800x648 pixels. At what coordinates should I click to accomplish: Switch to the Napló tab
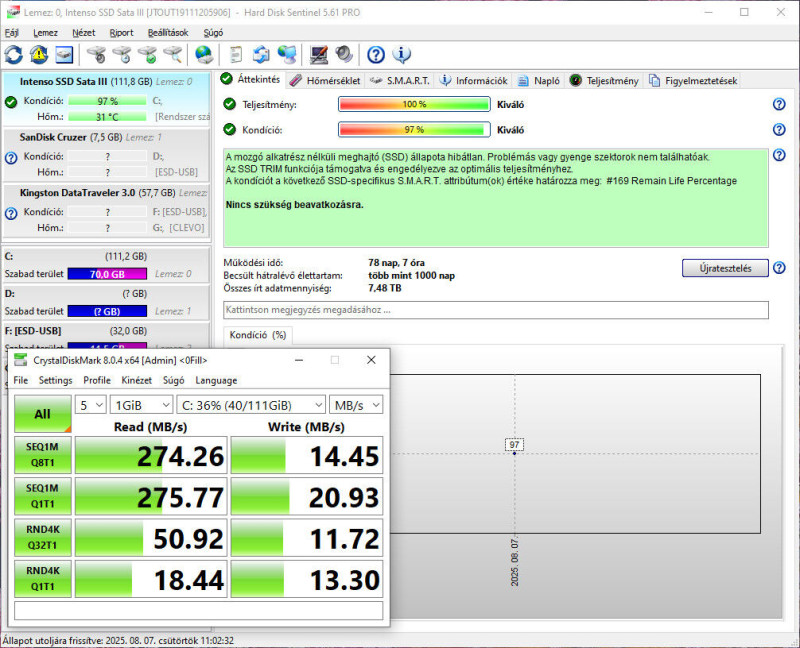(539, 81)
